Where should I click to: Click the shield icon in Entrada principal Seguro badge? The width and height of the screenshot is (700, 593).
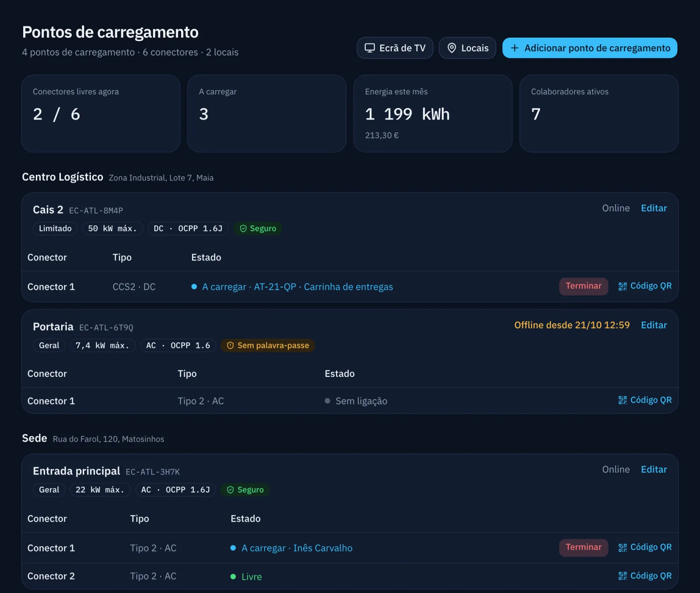(x=230, y=490)
